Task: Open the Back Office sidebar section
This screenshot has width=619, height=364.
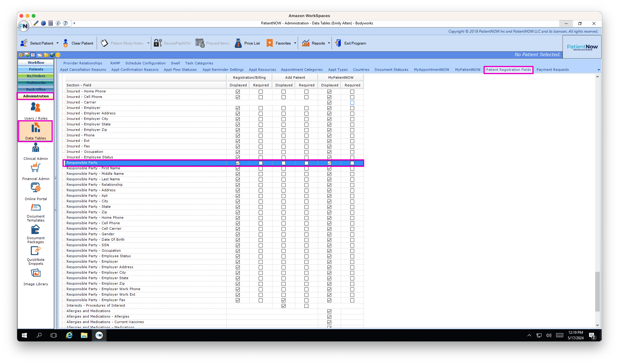Action: coord(35,89)
